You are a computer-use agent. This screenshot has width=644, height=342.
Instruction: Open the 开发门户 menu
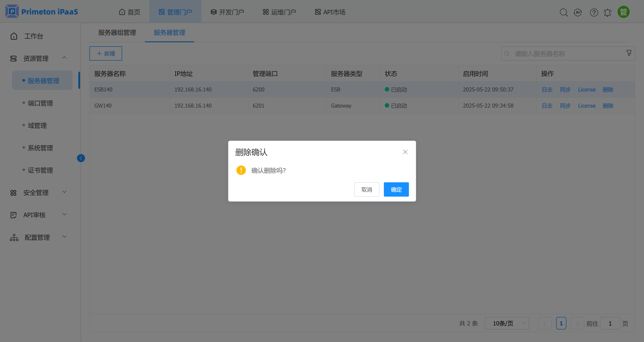(227, 11)
